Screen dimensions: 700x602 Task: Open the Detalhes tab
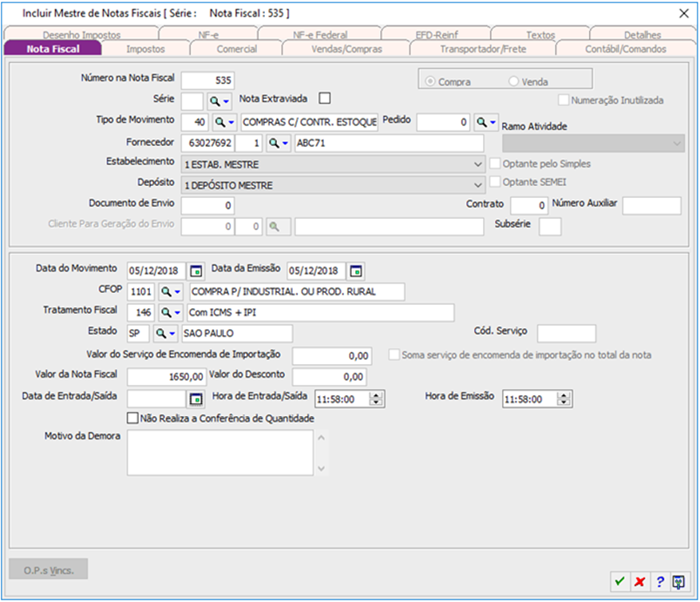pos(643,34)
